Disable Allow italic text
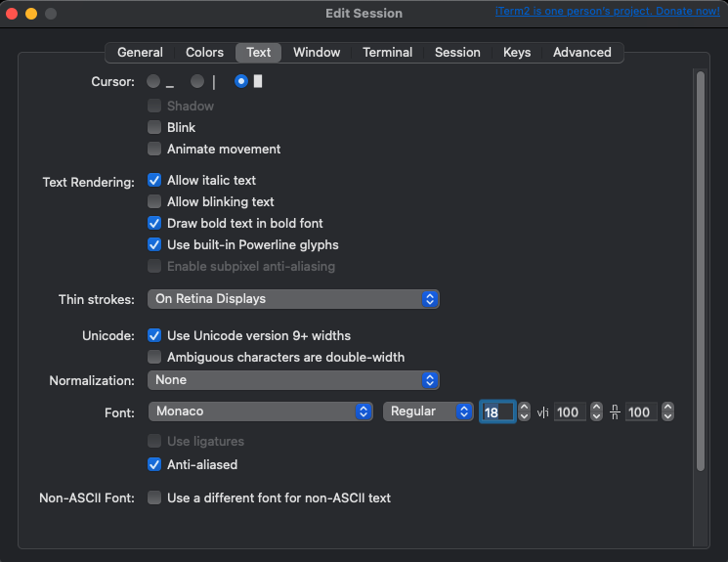 154,180
